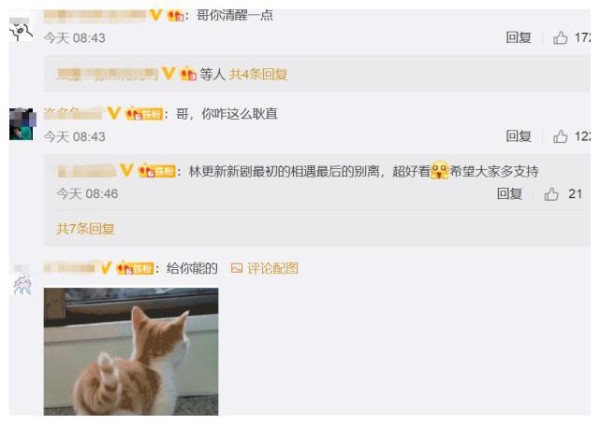
Task: Click the 铁粉 badge next to 给你能的
Action: click(x=135, y=268)
